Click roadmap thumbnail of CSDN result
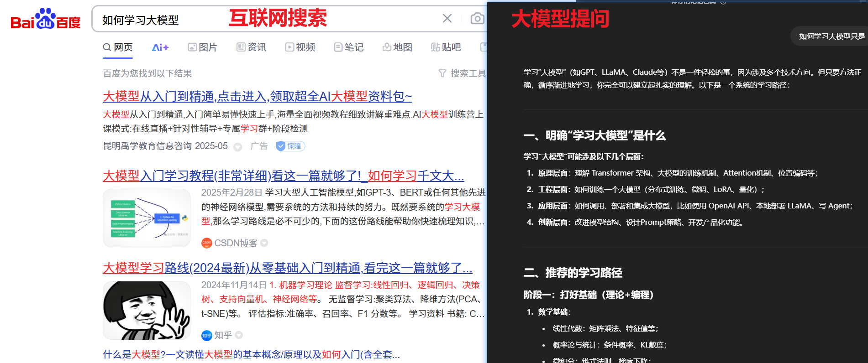 tap(147, 218)
